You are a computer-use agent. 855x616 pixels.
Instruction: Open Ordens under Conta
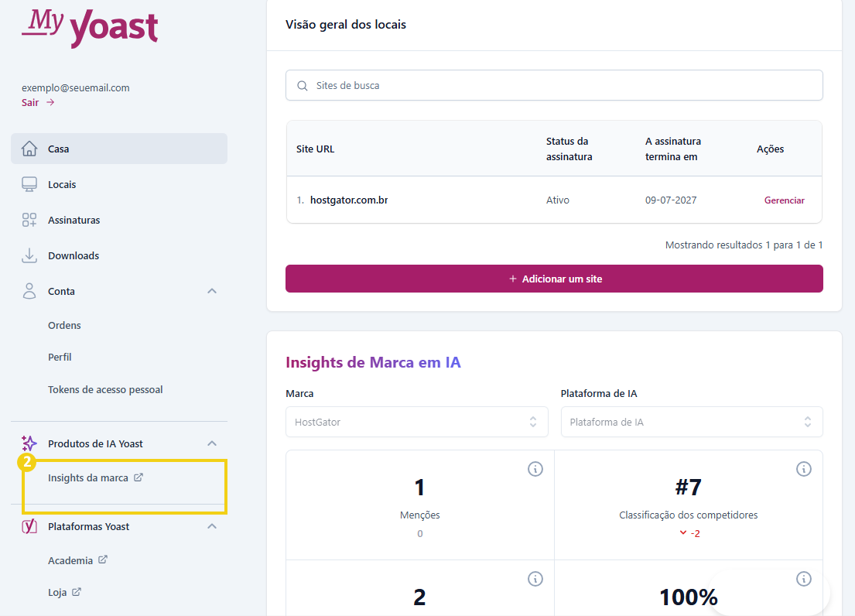pyautogui.click(x=64, y=326)
